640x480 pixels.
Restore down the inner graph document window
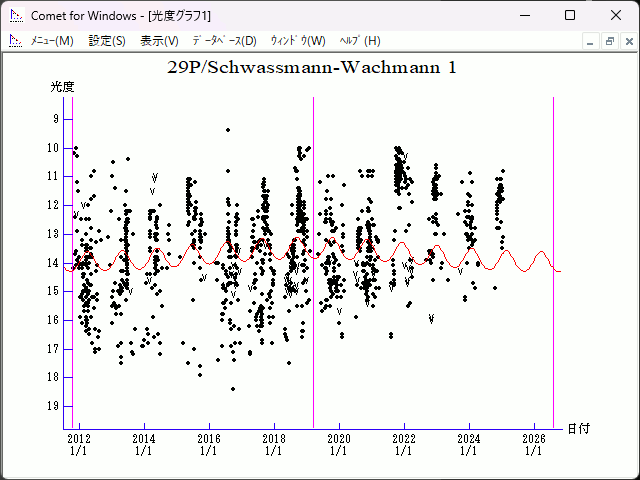pos(609,41)
